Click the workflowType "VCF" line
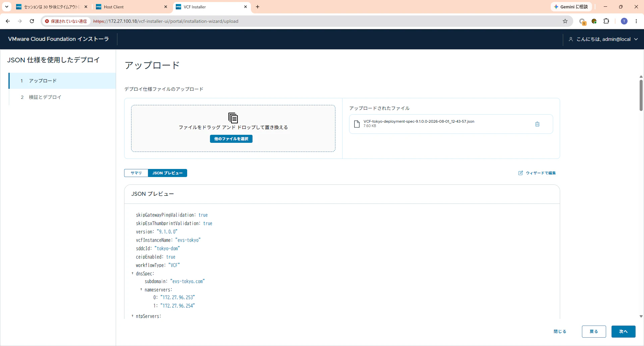 [158, 265]
